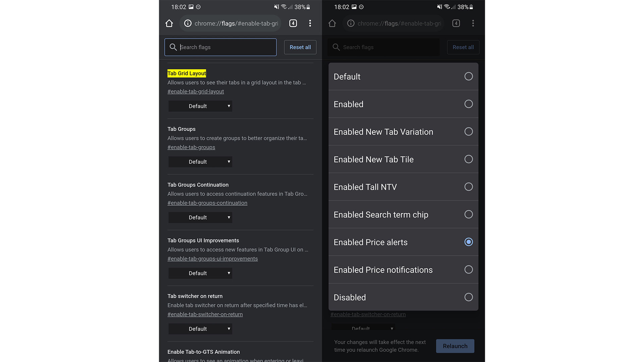Expand the Tab Groups UI Improvements dropdown
This screenshot has height=362, width=644.
point(200,273)
